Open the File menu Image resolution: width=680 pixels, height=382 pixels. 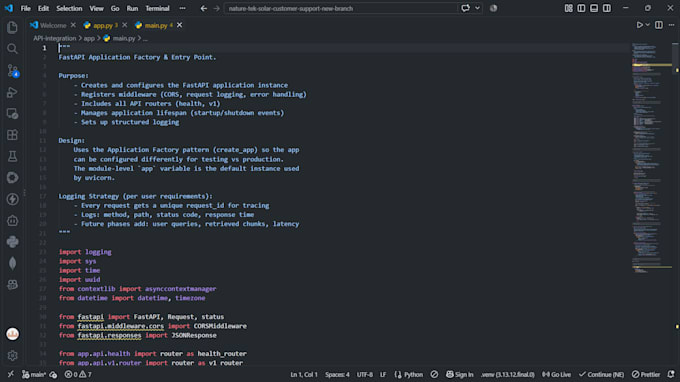(26, 8)
